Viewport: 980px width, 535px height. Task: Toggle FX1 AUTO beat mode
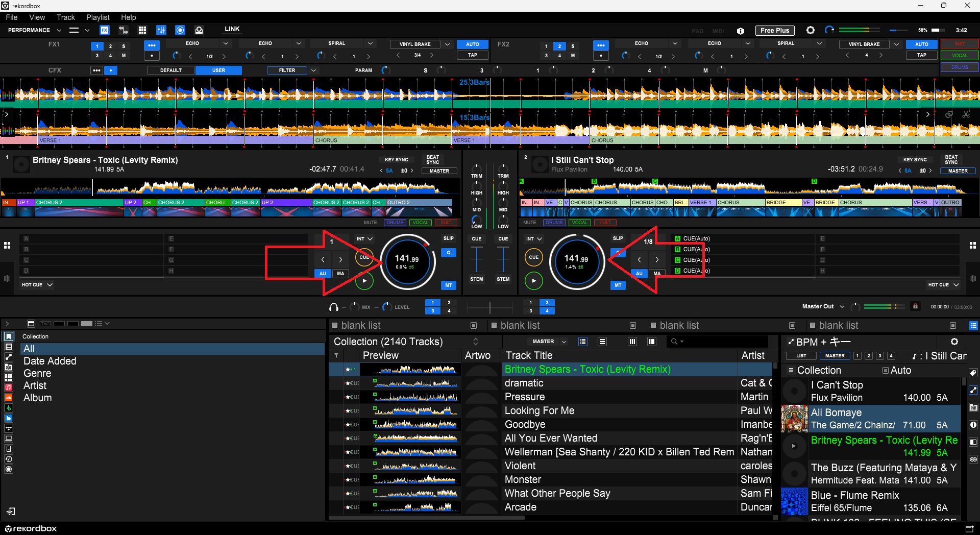coord(473,44)
